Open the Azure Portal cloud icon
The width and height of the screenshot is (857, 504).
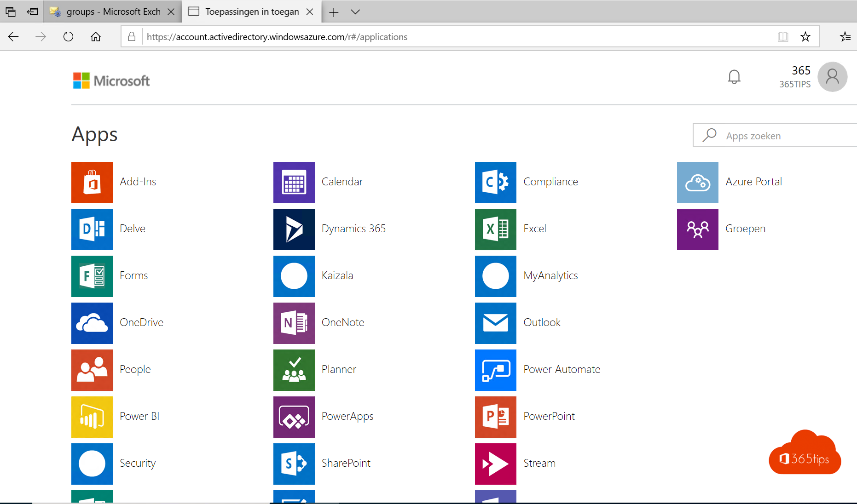(698, 183)
